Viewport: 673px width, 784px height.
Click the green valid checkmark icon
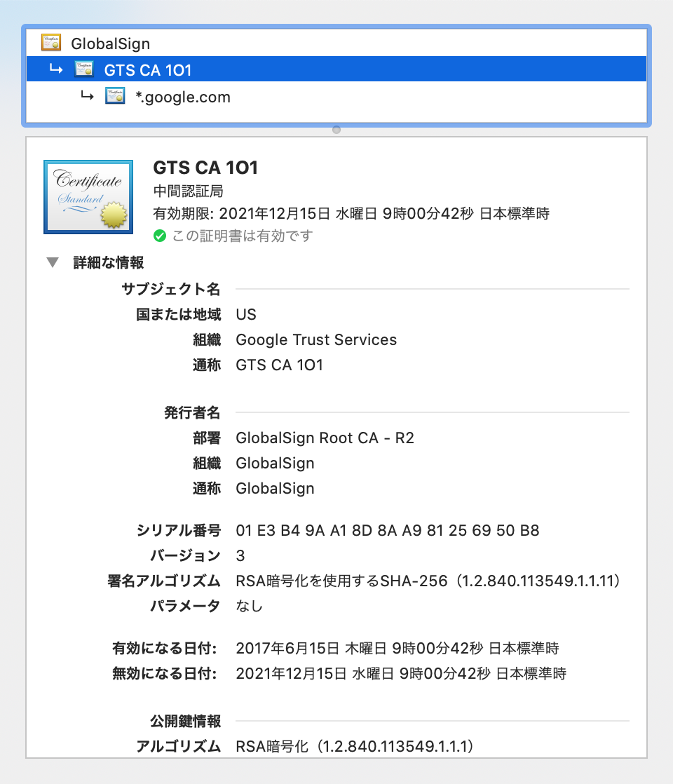coord(160,236)
